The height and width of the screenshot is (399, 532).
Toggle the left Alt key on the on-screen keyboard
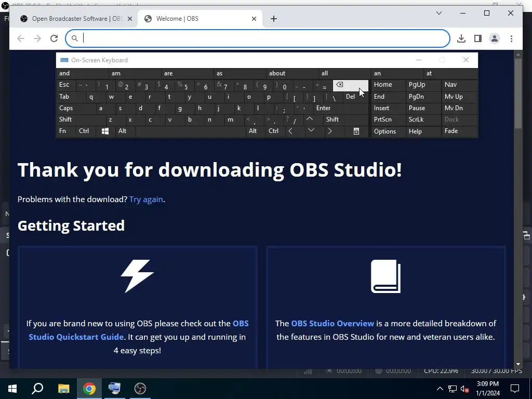point(125,131)
